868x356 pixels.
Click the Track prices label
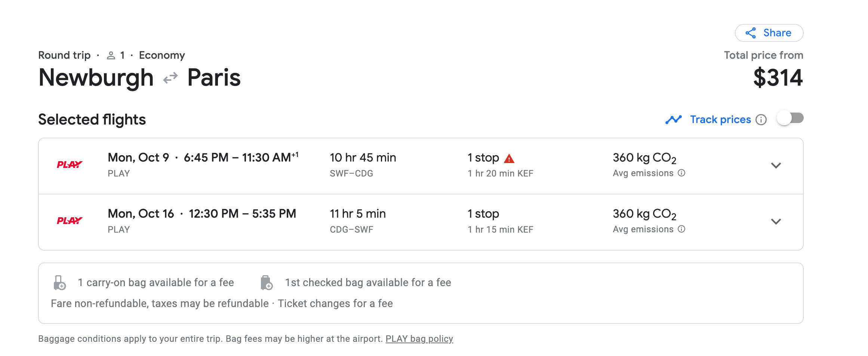coord(720,120)
